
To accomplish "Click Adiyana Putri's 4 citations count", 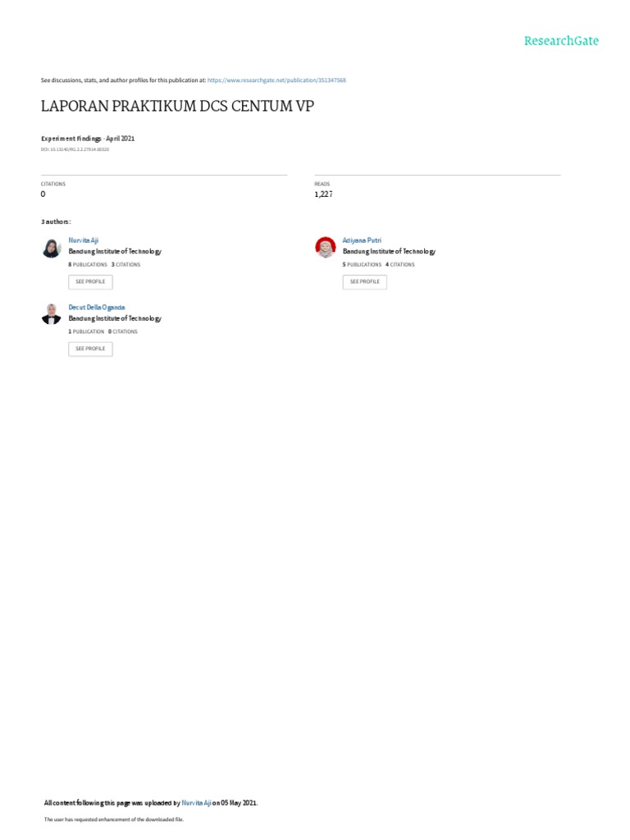I will 400,265.
